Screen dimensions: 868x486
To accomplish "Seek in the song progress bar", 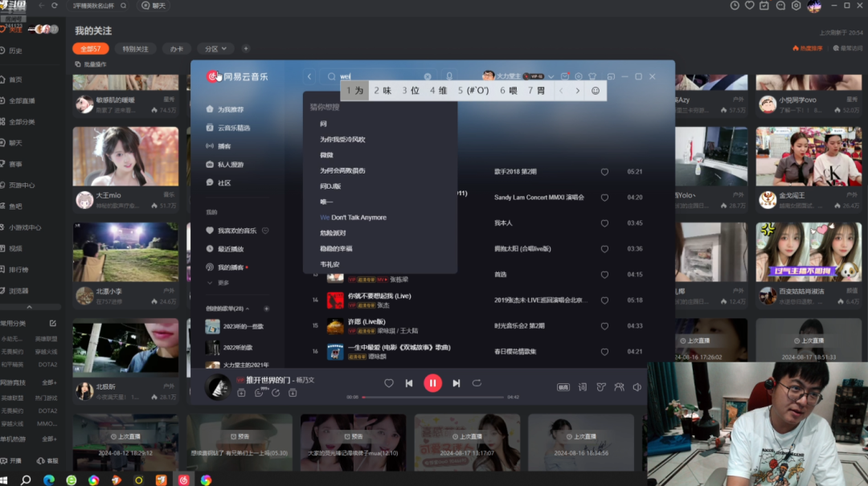I will coord(433,397).
